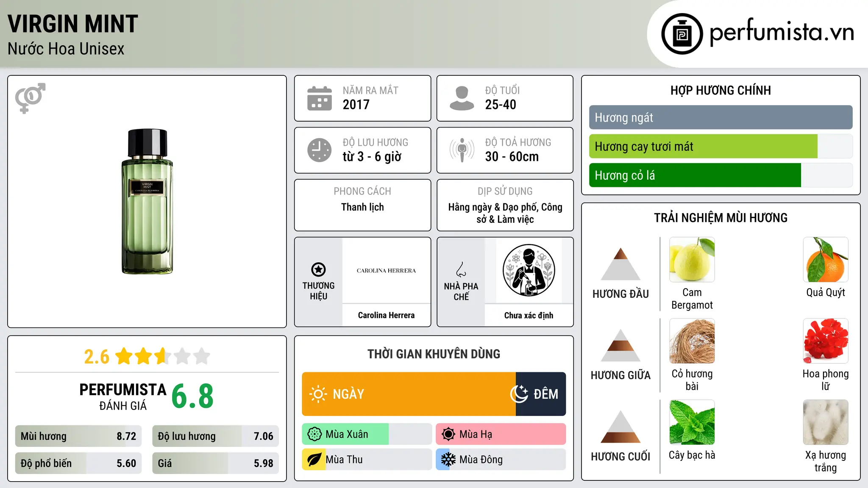Click the occasion text Hằng ngày & Dạo phố
This screenshot has height=488, width=868.
coord(492,207)
